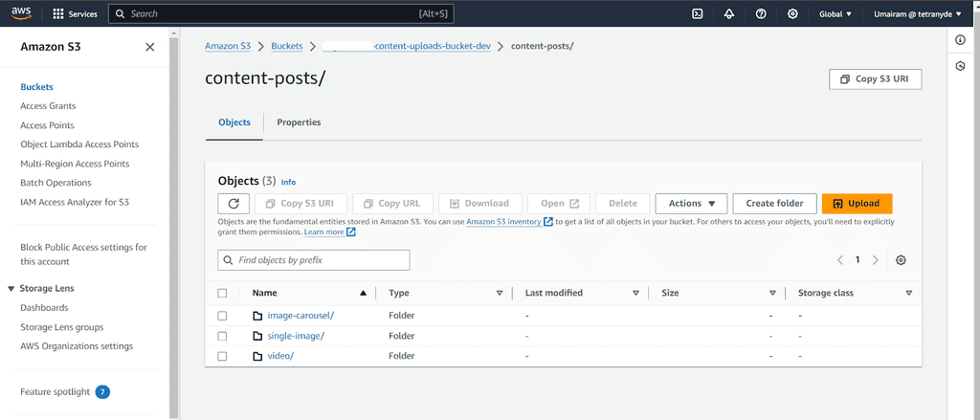Click the Buckets breadcrumb link

[287, 46]
